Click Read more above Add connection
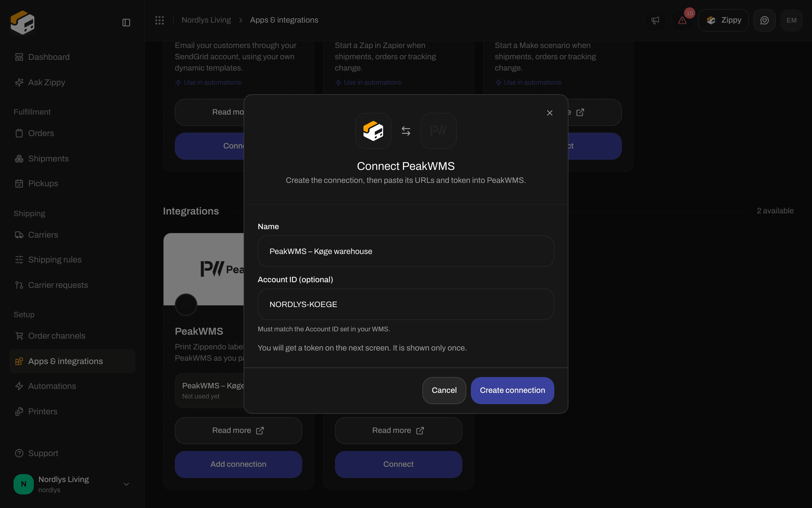This screenshot has width=812, height=508. point(238,430)
